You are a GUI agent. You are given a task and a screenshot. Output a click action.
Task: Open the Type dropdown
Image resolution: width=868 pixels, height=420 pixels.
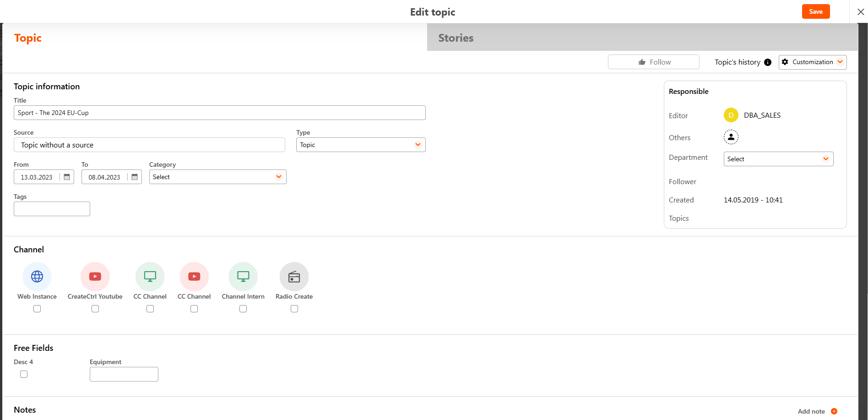tap(361, 145)
